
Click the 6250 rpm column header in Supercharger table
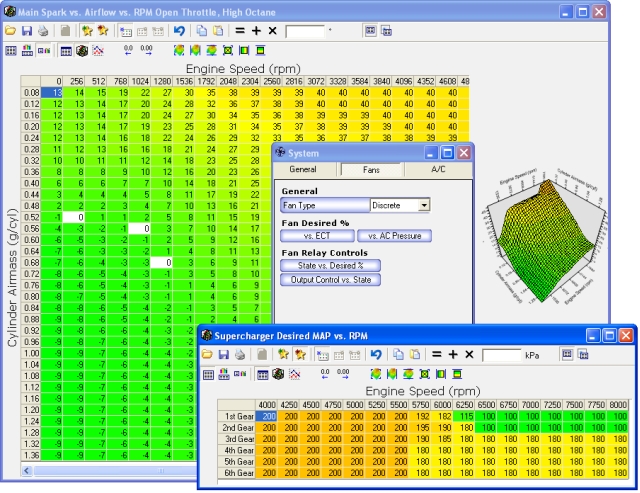click(x=464, y=405)
